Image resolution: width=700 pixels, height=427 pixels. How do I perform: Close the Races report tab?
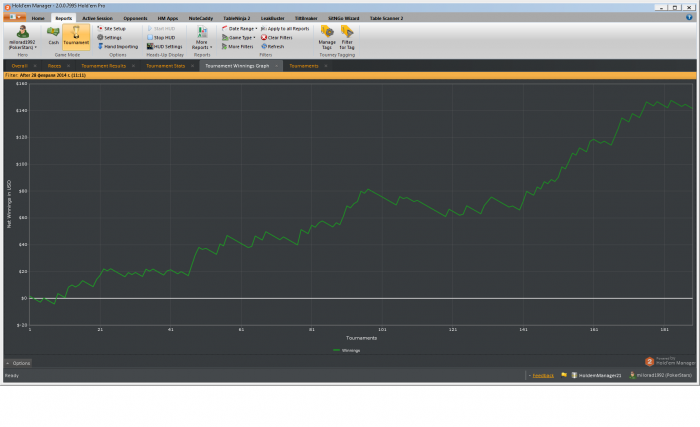click(x=68, y=66)
